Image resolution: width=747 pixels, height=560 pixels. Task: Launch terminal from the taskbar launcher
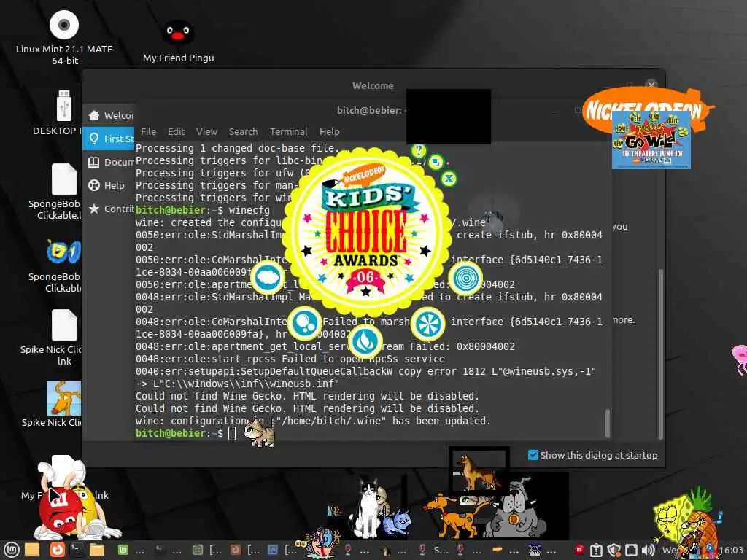[x=76, y=550]
